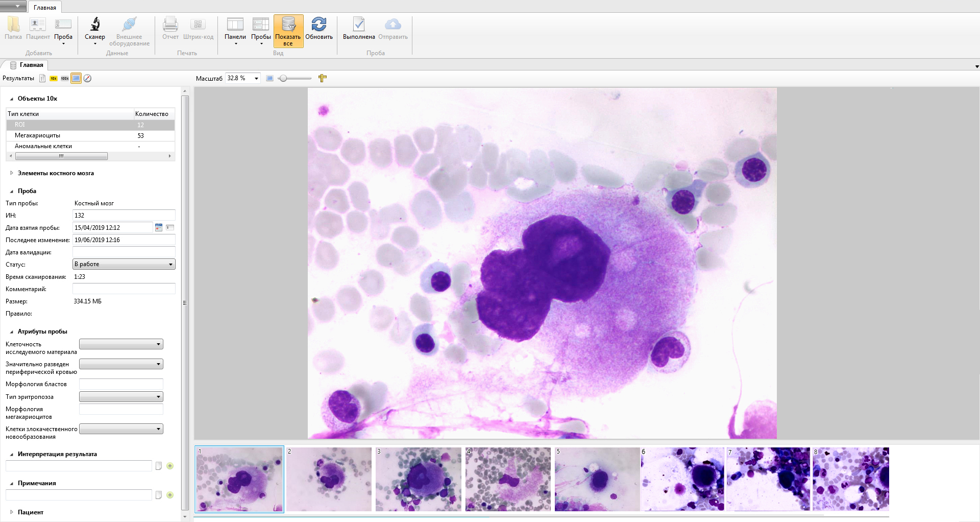
Task: Switch to the Главная ribbon tab
Action: [x=45, y=8]
